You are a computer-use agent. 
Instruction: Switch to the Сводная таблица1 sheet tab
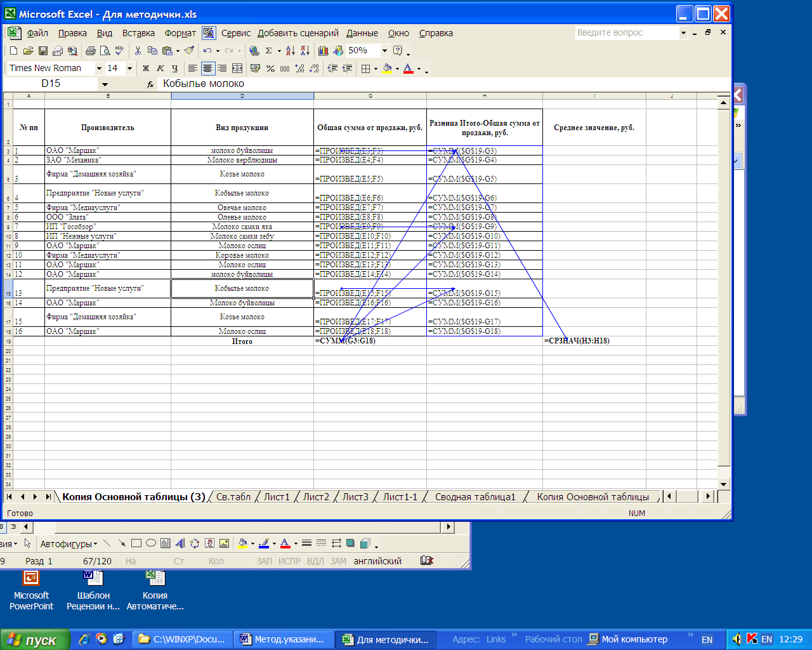(475, 497)
